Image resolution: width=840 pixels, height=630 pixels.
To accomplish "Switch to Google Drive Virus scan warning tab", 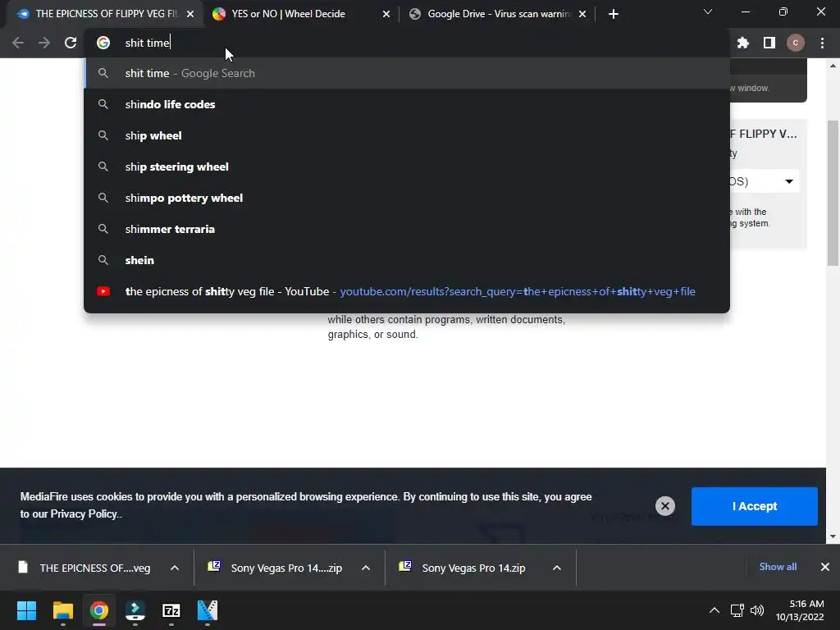I will coord(498,14).
